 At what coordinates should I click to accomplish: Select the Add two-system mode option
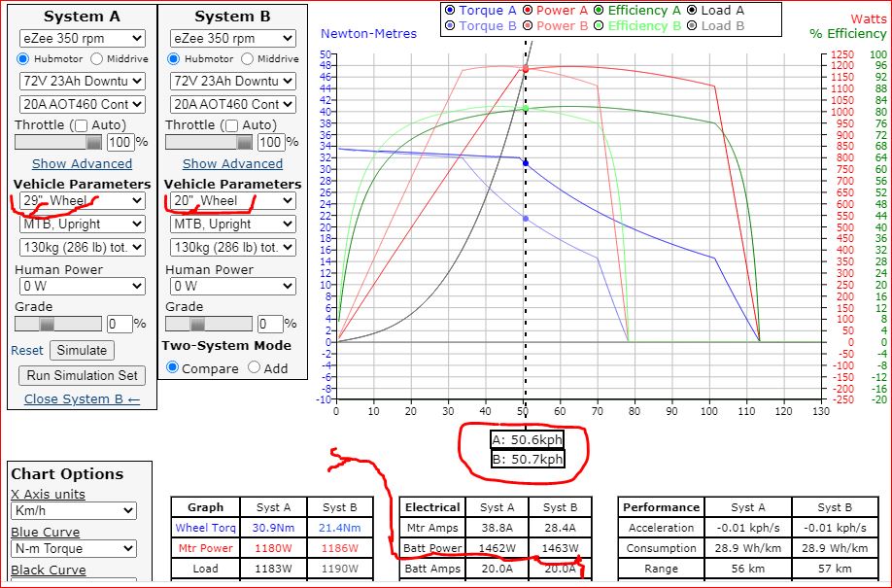tap(255, 368)
